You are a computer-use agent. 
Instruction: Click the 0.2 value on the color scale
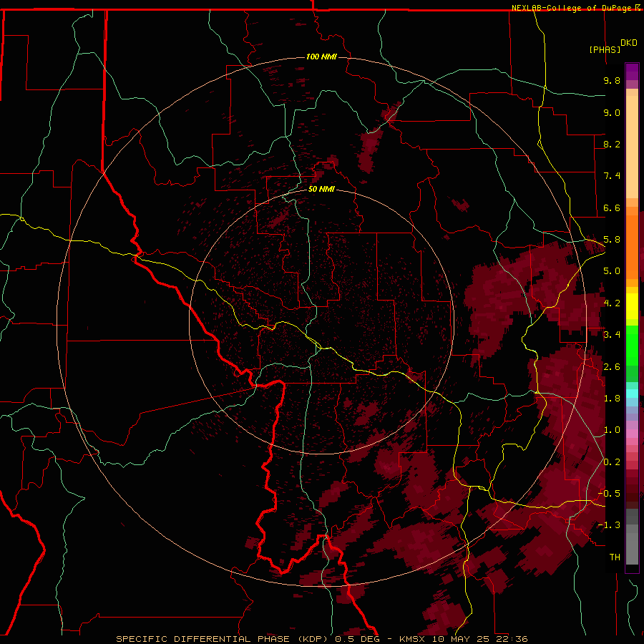[x=612, y=462]
